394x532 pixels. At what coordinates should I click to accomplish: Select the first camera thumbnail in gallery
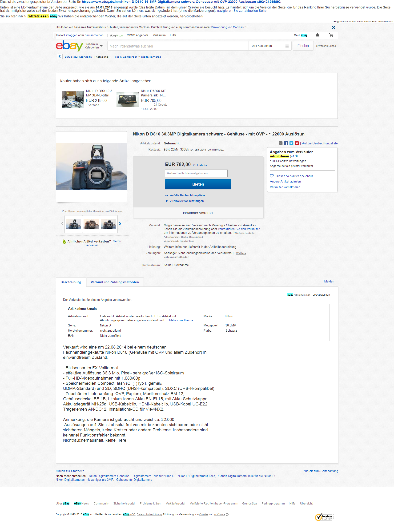[x=73, y=224]
